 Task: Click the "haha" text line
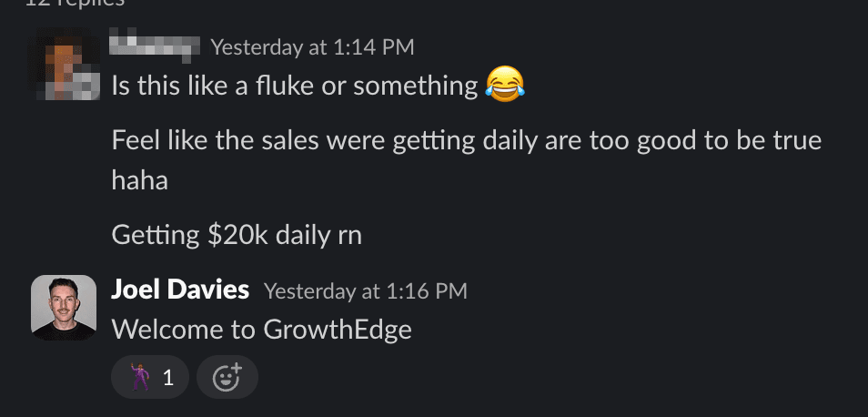pos(139,179)
